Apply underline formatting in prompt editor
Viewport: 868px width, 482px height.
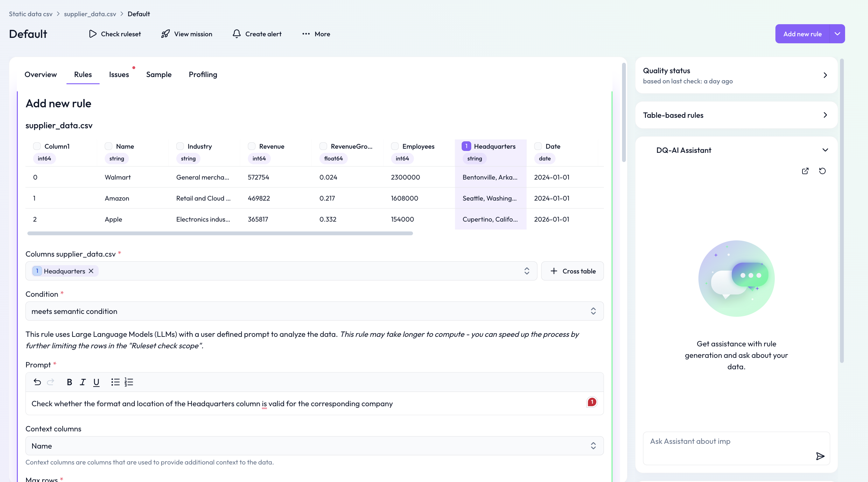click(x=96, y=382)
